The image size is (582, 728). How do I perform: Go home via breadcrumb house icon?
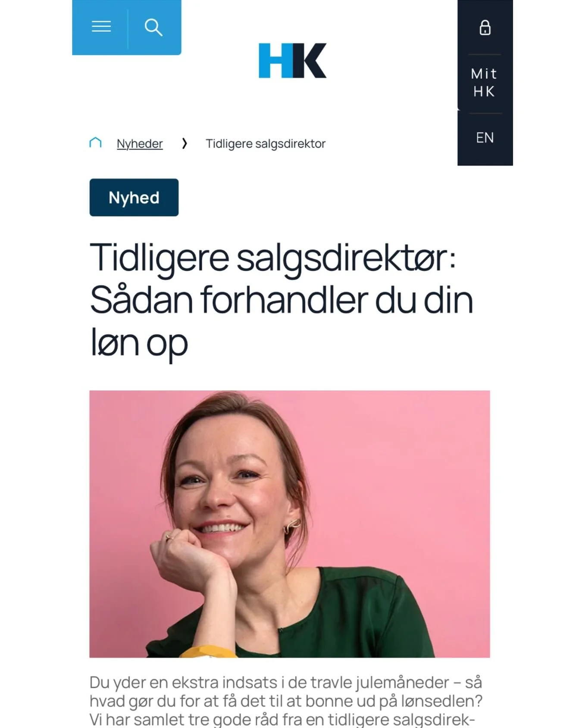[95, 143]
